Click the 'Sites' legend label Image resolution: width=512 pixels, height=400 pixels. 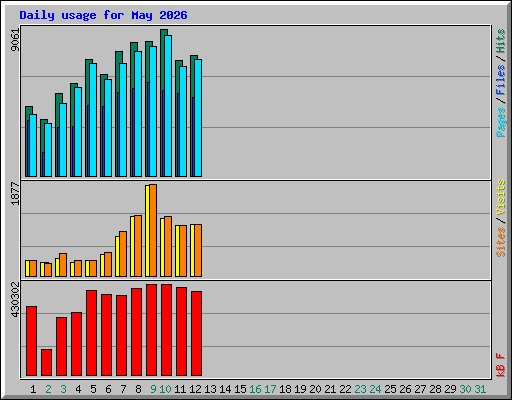[x=501, y=242]
